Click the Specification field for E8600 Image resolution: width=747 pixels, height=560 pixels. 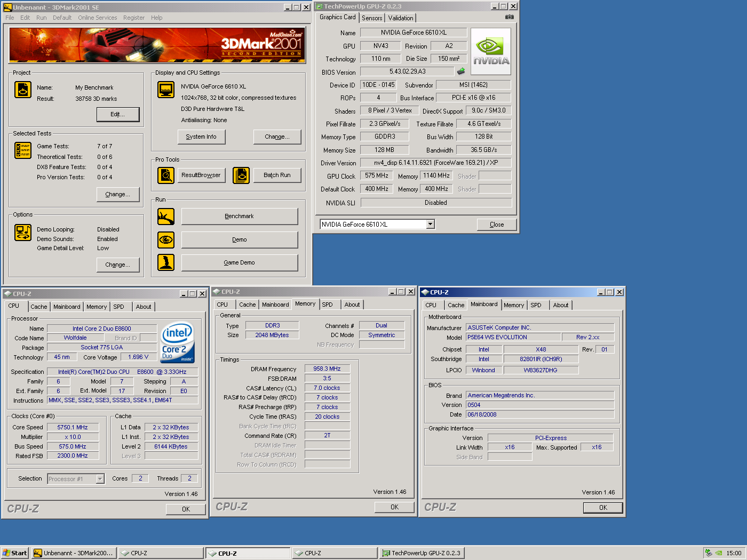coord(122,372)
